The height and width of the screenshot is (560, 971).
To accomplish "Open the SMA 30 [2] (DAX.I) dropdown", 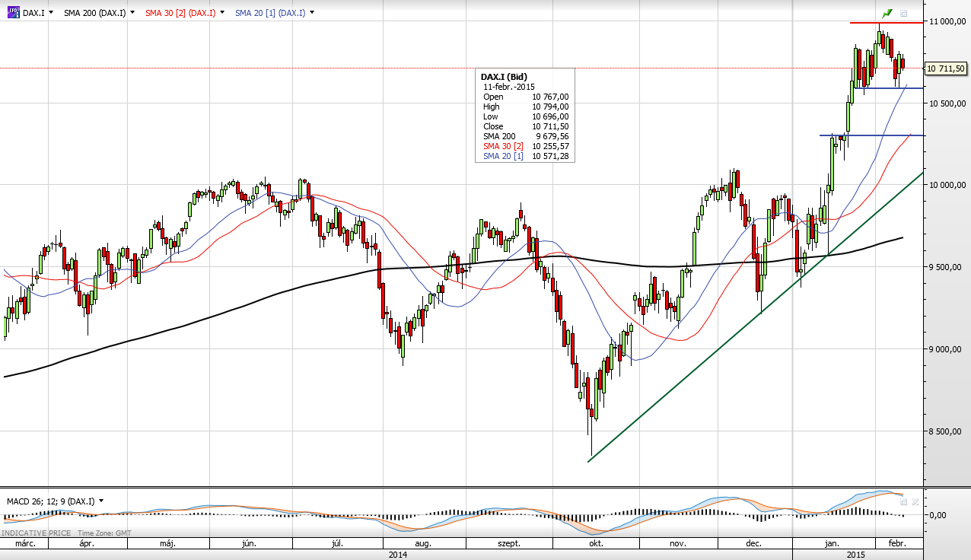I will [x=221, y=13].
